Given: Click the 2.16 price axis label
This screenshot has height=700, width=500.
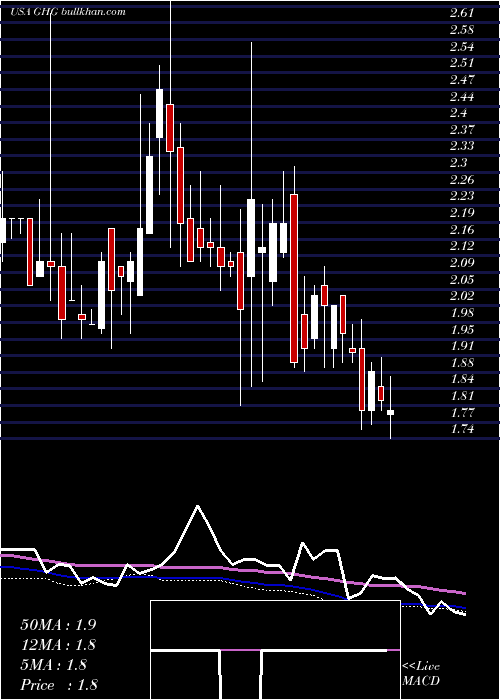Looking at the screenshot, I should click(461, 229).
